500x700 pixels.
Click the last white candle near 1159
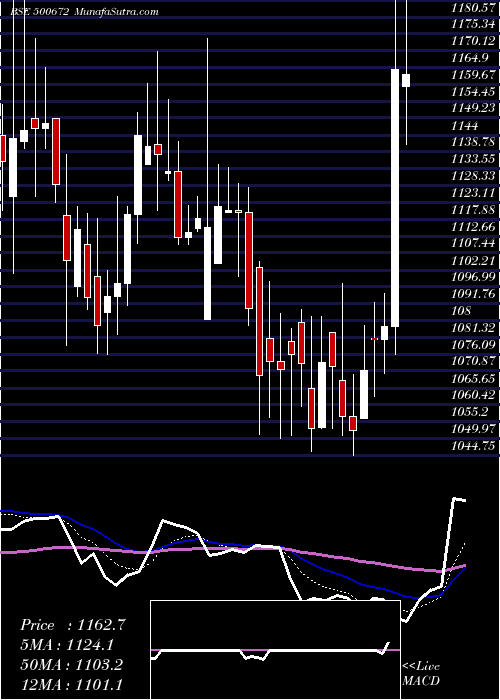click(x=406, y=80)
